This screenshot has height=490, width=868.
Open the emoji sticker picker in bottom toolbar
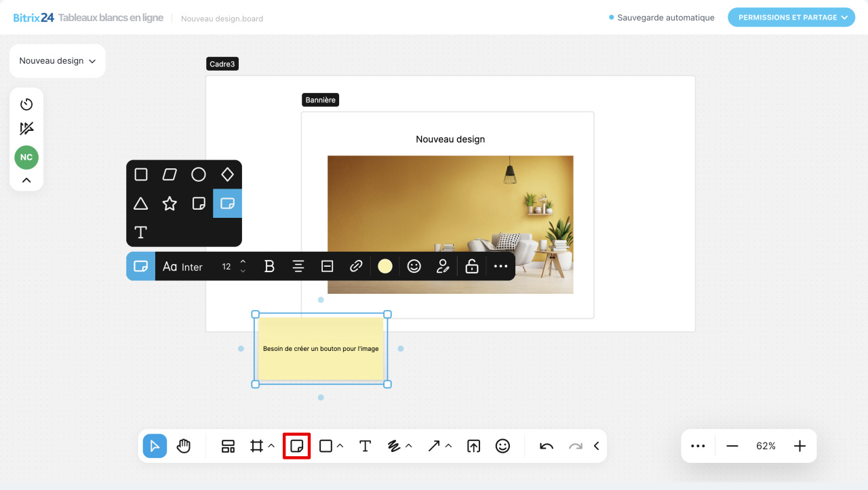(x=502, y=446)
